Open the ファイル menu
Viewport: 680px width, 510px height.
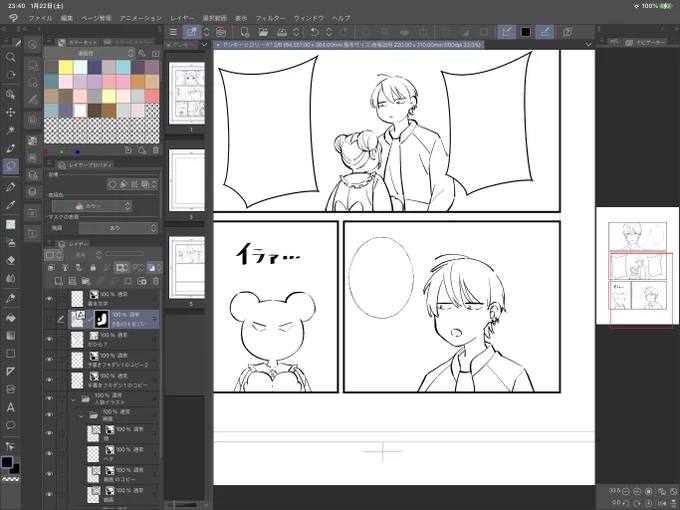[x=40, y=18]
